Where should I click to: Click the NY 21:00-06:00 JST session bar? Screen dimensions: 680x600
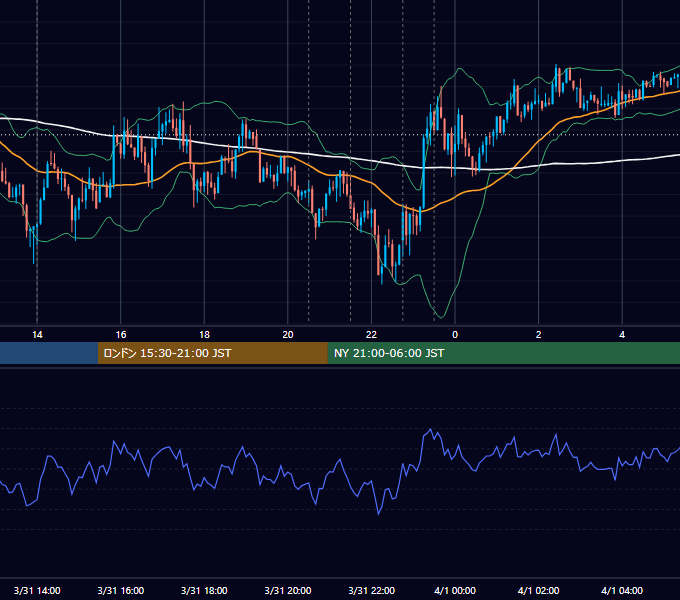[503, 353]
